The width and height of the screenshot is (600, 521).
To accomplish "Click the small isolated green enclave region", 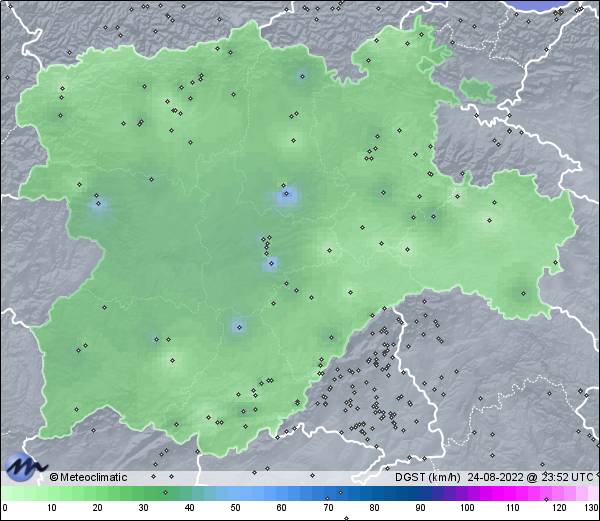I will point(478,90).
